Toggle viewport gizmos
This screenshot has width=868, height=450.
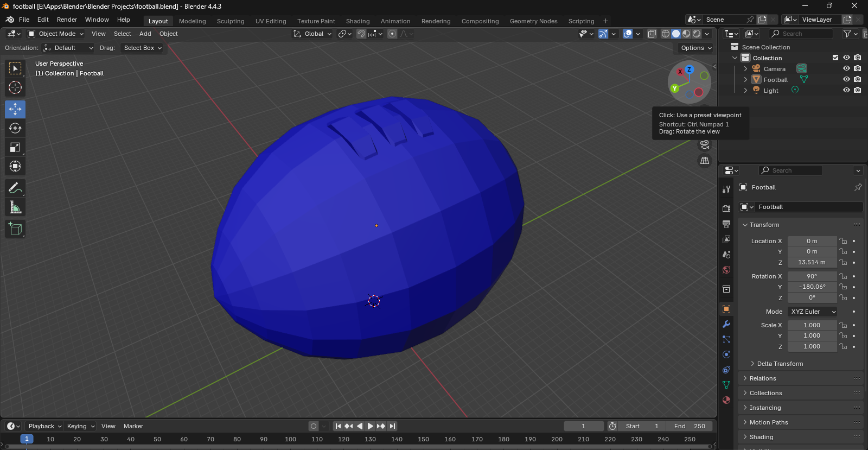click(x=603, y=34)
